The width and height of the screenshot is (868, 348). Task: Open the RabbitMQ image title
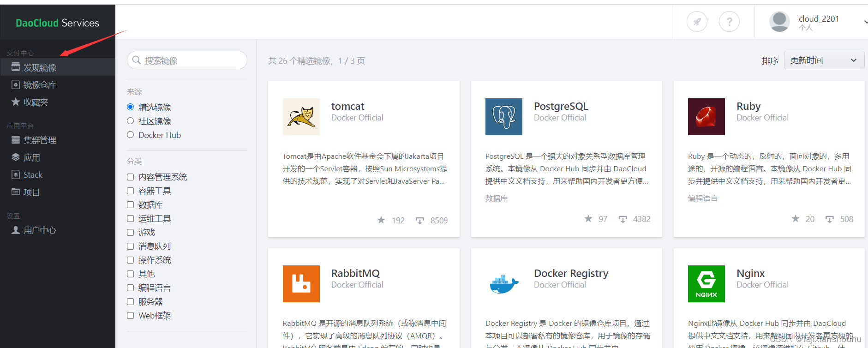point(355,273)
